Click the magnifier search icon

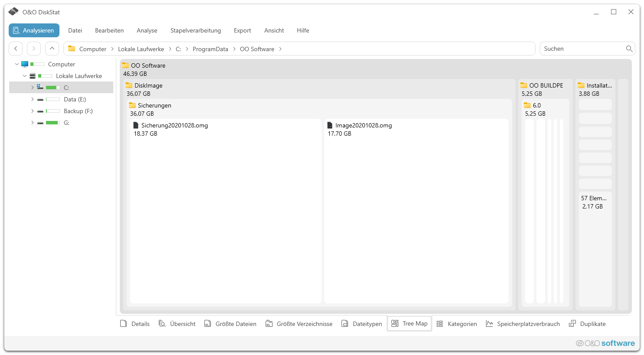[629, 49]
